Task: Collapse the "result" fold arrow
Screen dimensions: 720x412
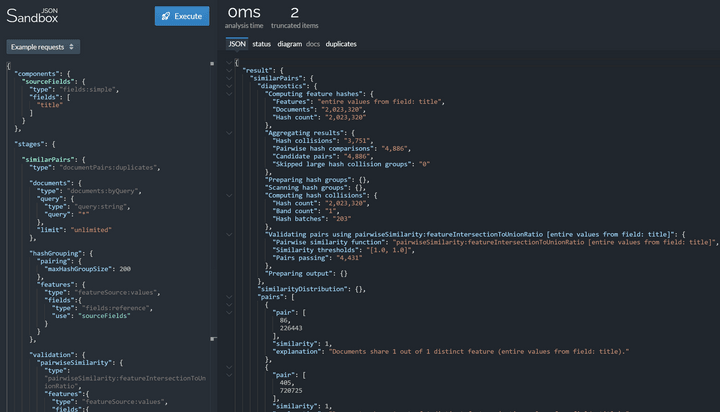Action: pyautogui.click(x=229, y=70)
